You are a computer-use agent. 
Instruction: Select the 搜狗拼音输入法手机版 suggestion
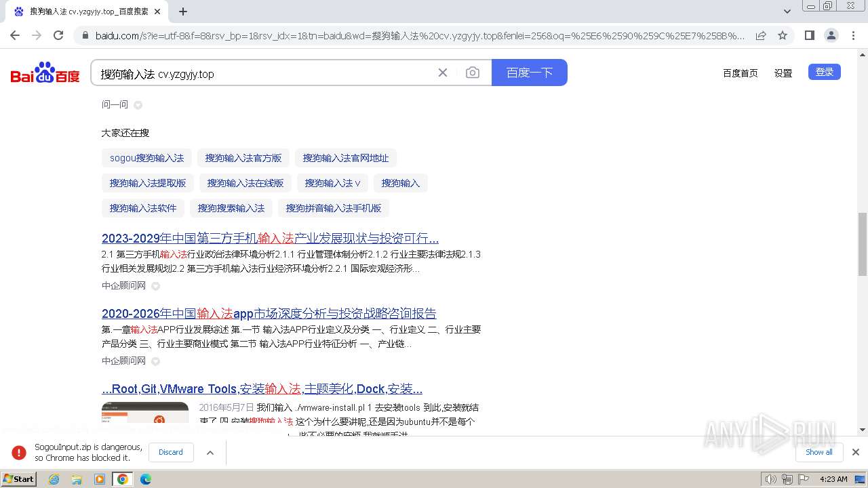point(334,208)
